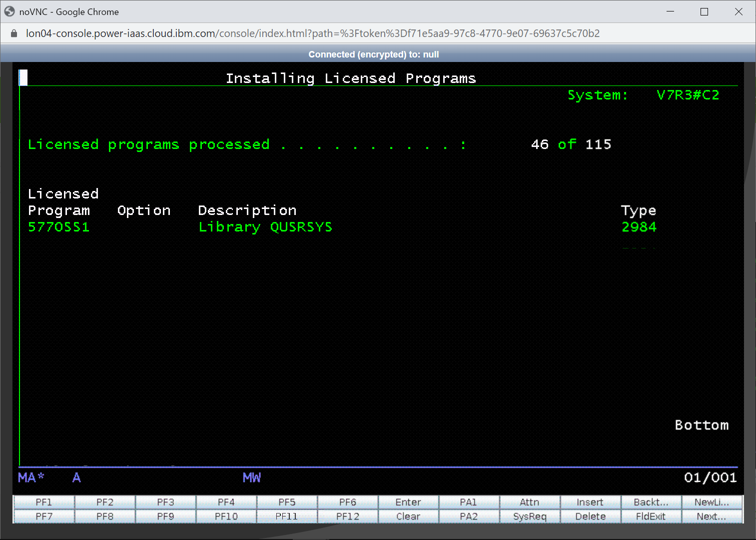Click the PF7 key button

[44, 516]
